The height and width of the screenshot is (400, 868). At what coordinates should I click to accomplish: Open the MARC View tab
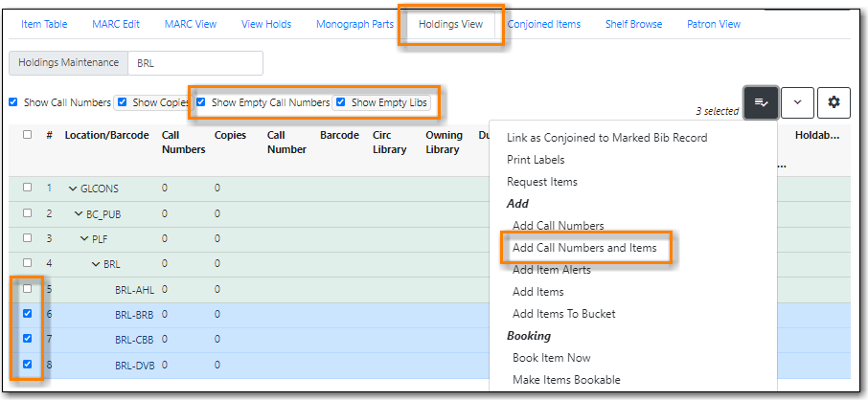point(191,24)
